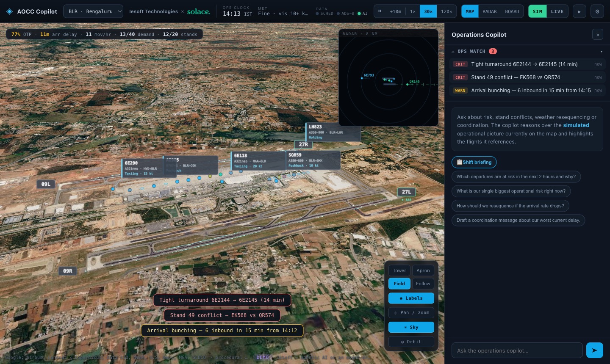Image resolution: width=610 pixels, height=364 pixels.
Task: Select draft coordination message suggestion
Action: 518,220
